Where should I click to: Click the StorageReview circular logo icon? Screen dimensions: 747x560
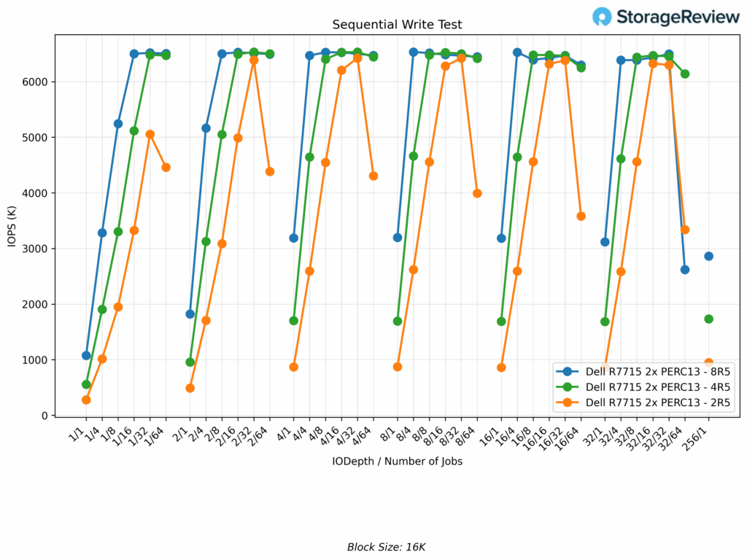coord(603,17)
